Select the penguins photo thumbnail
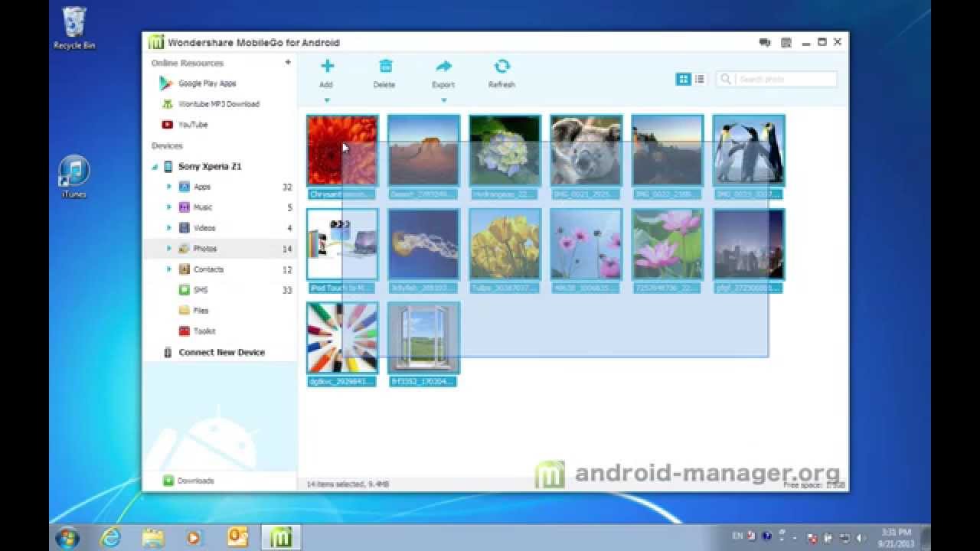The image size is (980, 551). click(748, 150)
